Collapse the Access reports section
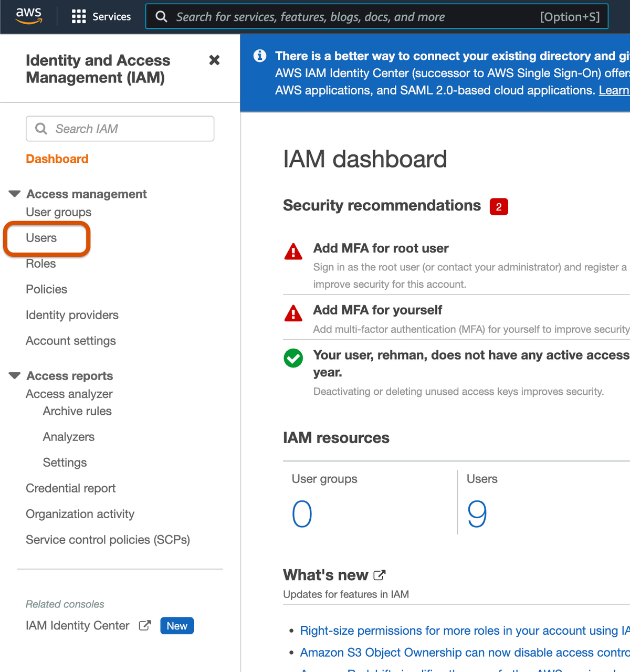 tap(15, 375)
